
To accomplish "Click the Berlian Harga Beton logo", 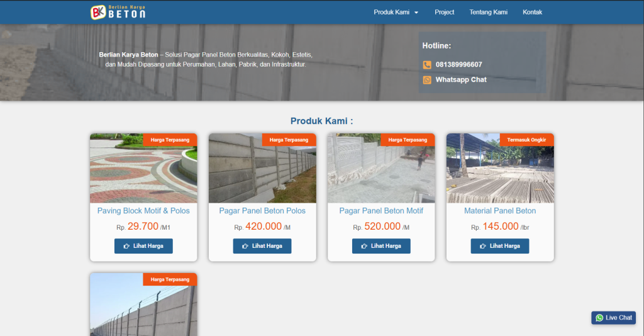I will pos(118,12).
